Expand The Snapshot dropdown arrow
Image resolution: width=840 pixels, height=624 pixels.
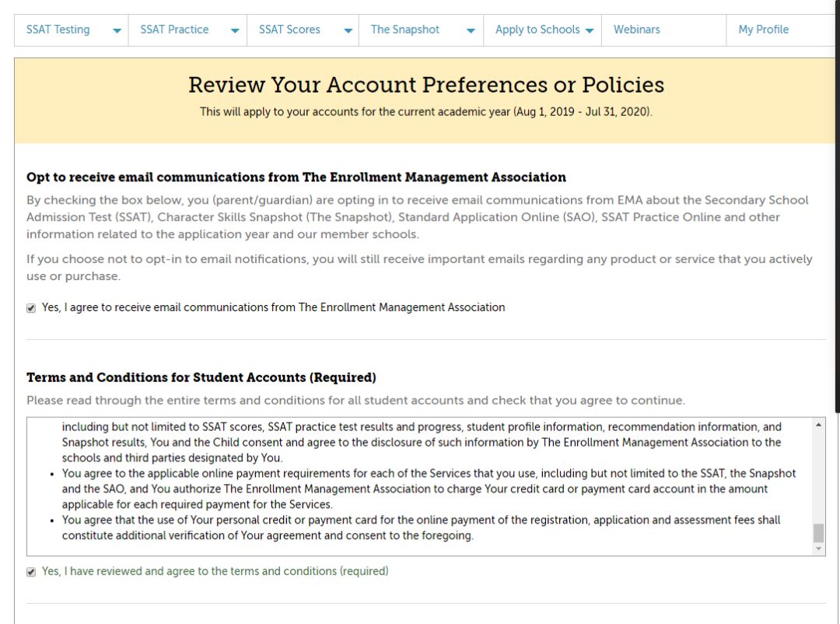click(x=471, y=31)
